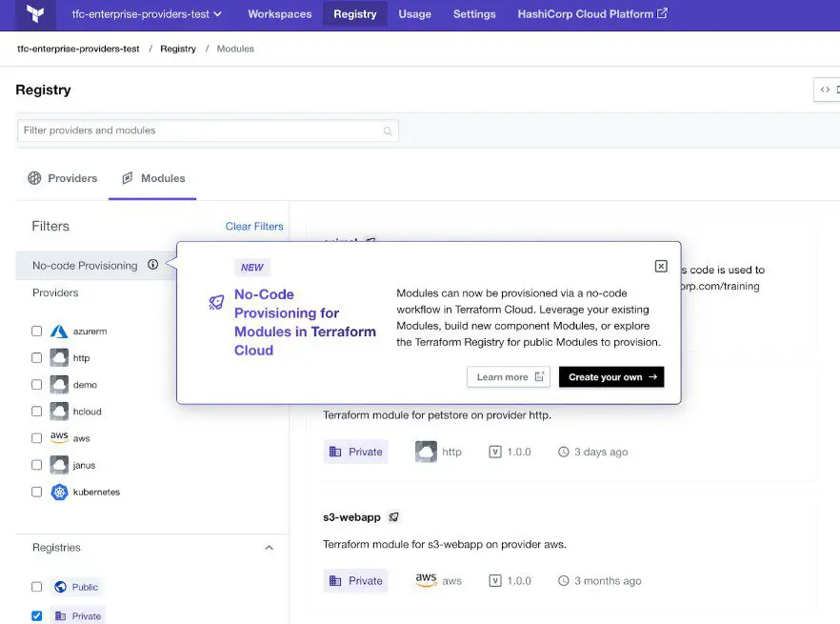Click the clock icon beside 3 days ago
The image size is (840, 624).
(564, 452)
